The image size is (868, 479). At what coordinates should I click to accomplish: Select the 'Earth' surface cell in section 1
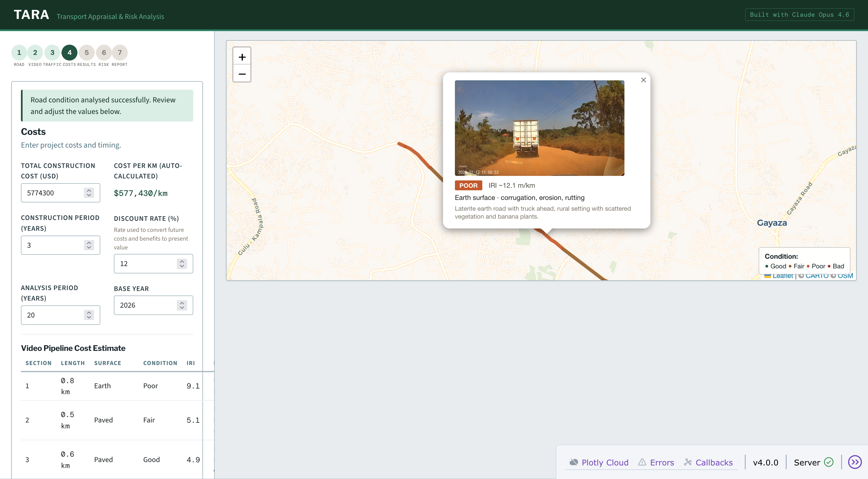(x=103, y=386)
